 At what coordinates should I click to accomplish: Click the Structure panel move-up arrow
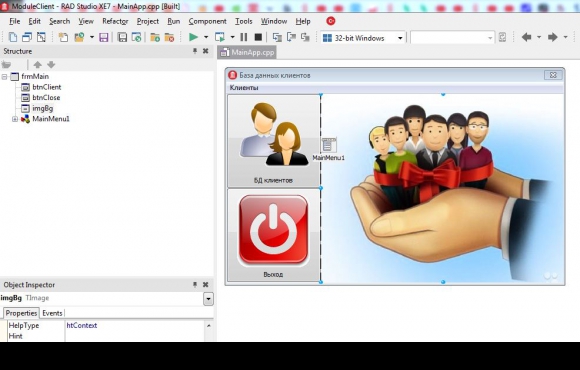(37, 65)
